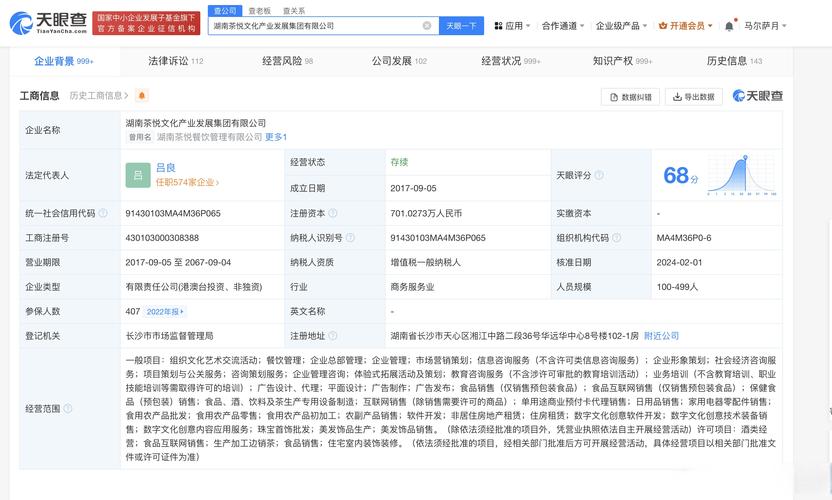Click the 更多1 former names link
Viewport: 832px width, 500px height.
click(x=276, y=137)
